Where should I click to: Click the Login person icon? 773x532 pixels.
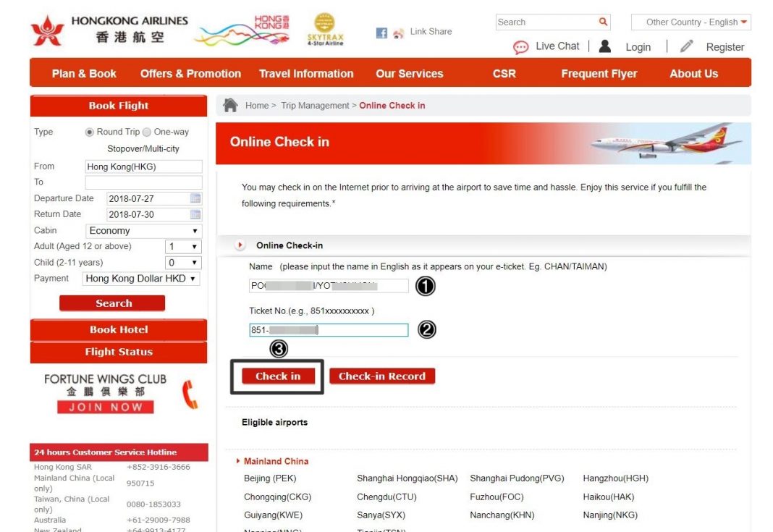coord(605,46)
